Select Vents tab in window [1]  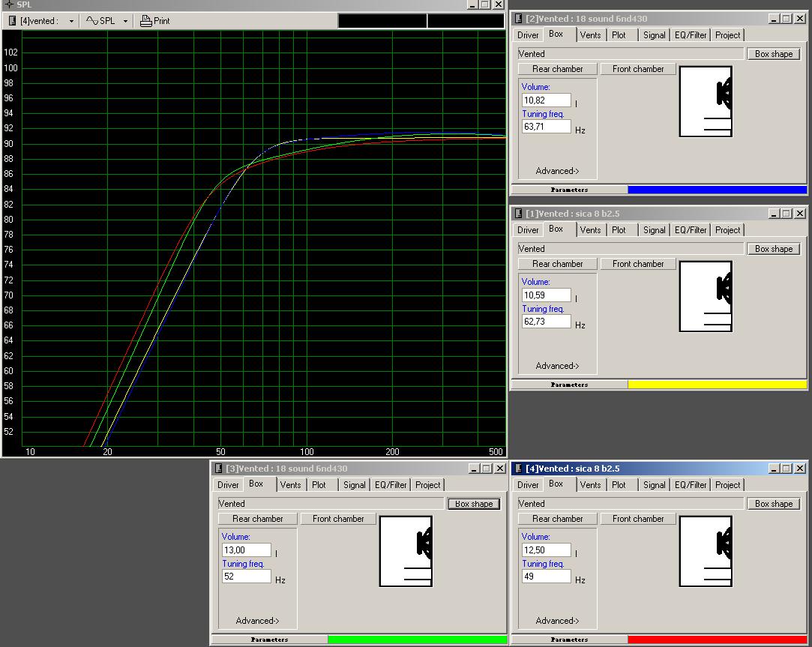point(590,230)
